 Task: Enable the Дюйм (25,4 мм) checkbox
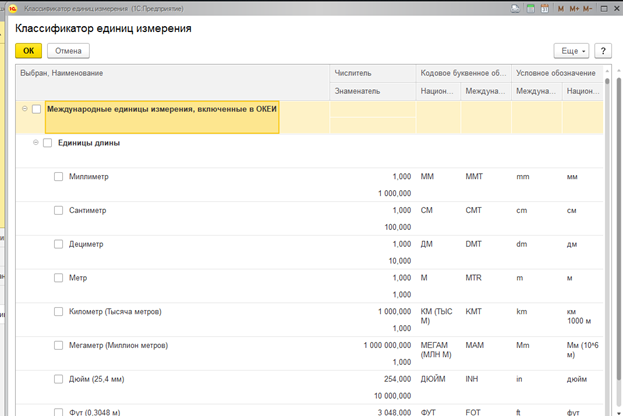(x=58, y=379)
